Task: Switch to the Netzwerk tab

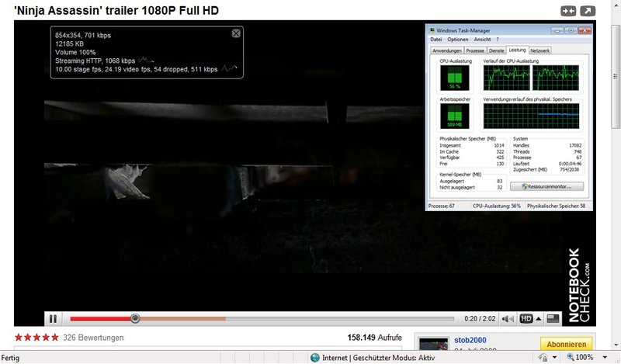Action: (539, 50)
